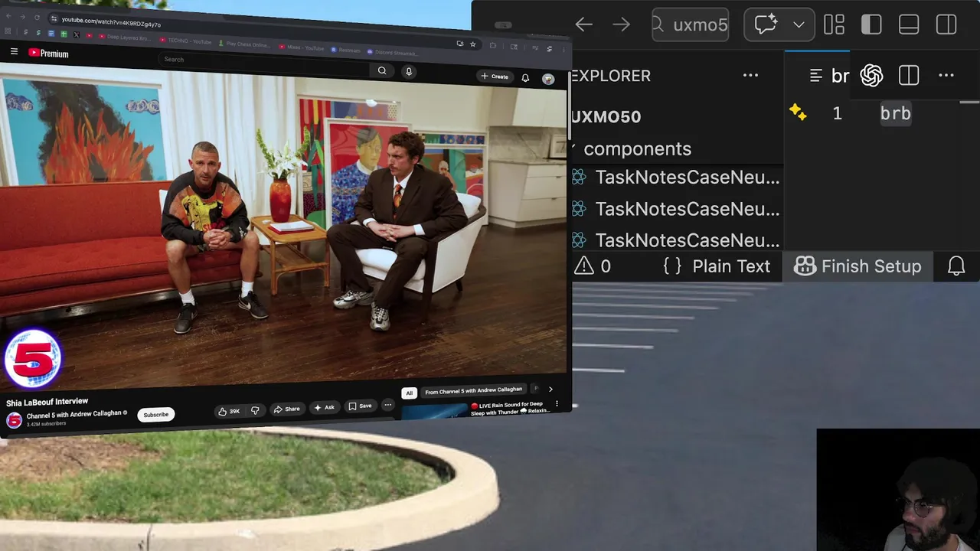980x551 pixels.
Task: Bookmark this page with the star icon
Action: click(472, 44)
